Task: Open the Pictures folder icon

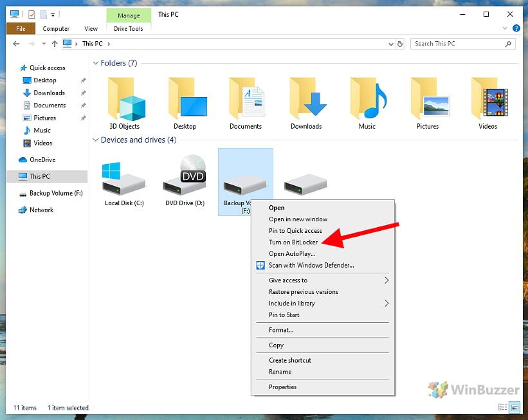Action: click(x=428, y=100)
